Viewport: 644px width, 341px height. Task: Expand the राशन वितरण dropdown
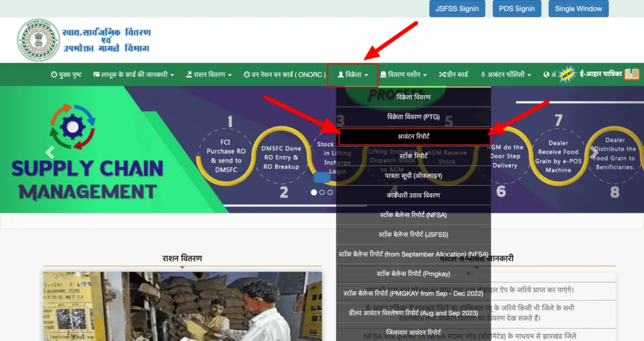pyautogui.click(x=209, y=75)
